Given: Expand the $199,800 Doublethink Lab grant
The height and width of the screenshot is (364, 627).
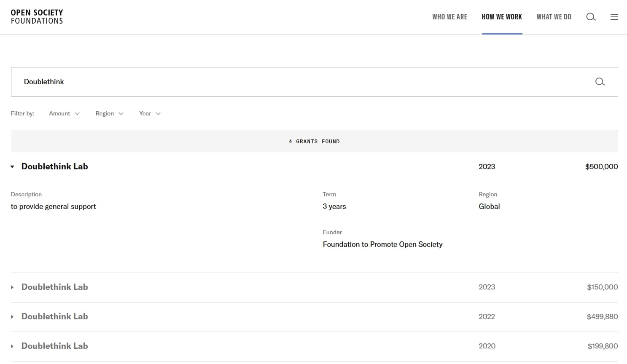Looking at the screenshot, I should pos(12,346).
